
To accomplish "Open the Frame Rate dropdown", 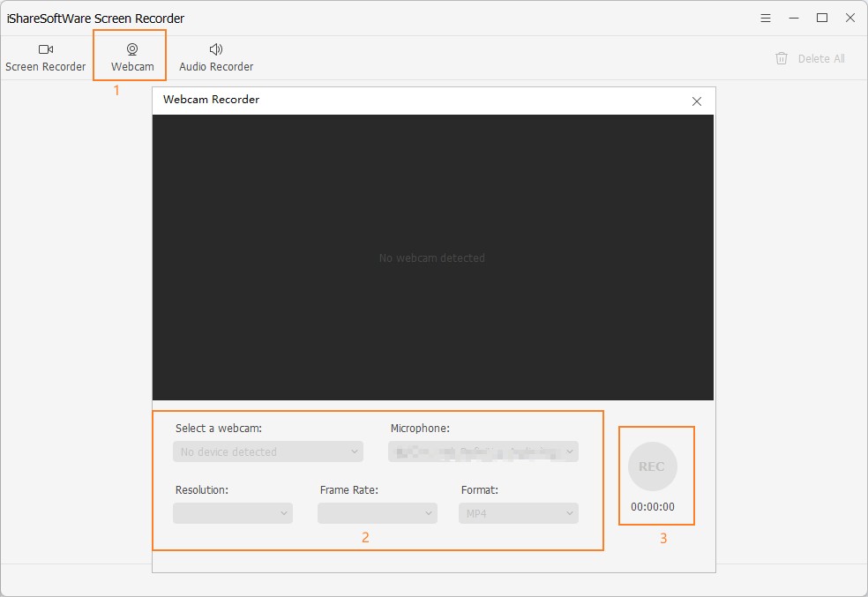I will click(378, 513).
